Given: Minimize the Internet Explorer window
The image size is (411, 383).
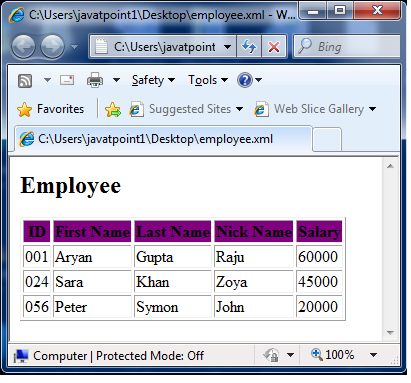Looking at the screenshot, I should pos(313,11).
